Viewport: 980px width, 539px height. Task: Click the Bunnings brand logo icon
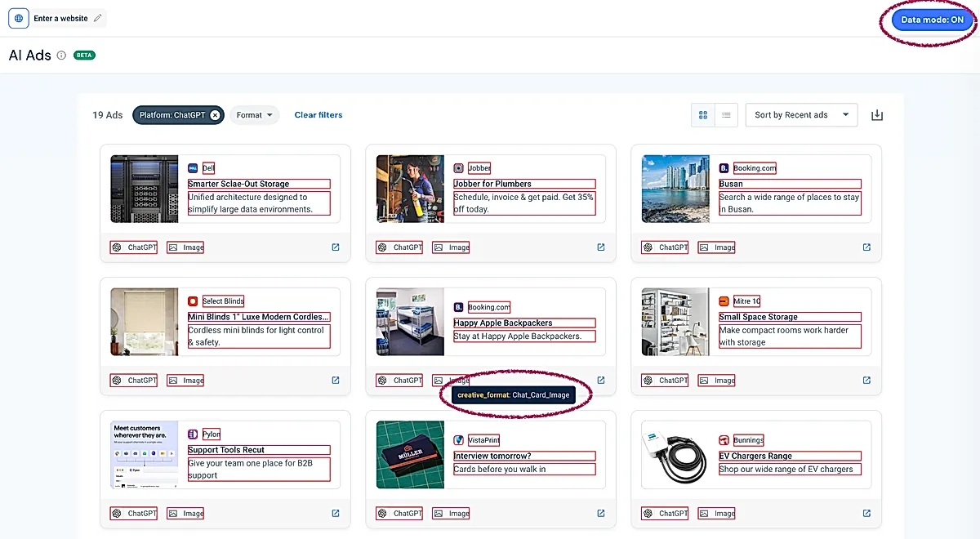point(724,440)
